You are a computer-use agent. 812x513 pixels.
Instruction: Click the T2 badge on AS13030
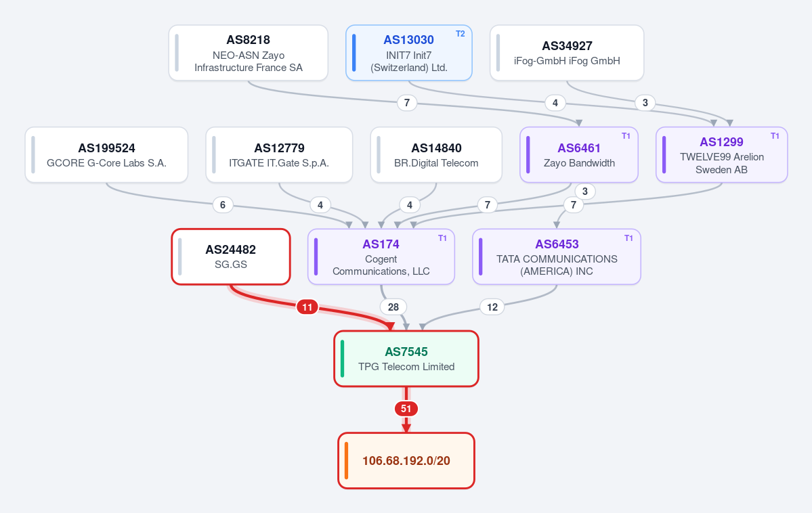tap(461, 34)
